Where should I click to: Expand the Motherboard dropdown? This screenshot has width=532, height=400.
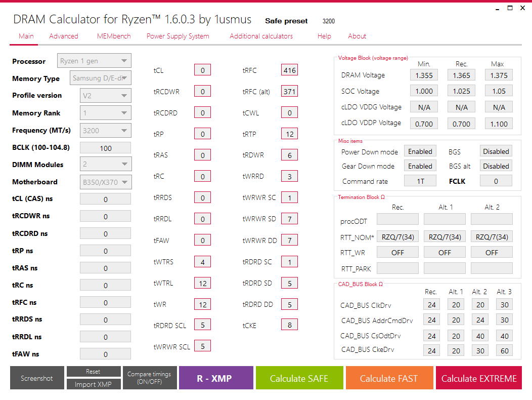tap(106, 182)
